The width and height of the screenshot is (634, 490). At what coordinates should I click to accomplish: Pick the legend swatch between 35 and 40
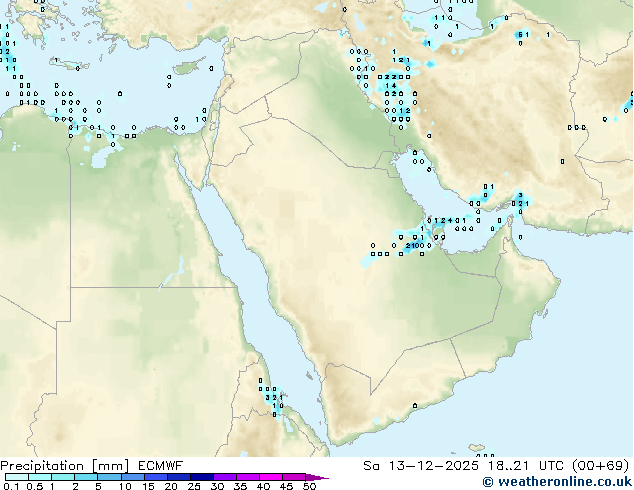point(248,477)
